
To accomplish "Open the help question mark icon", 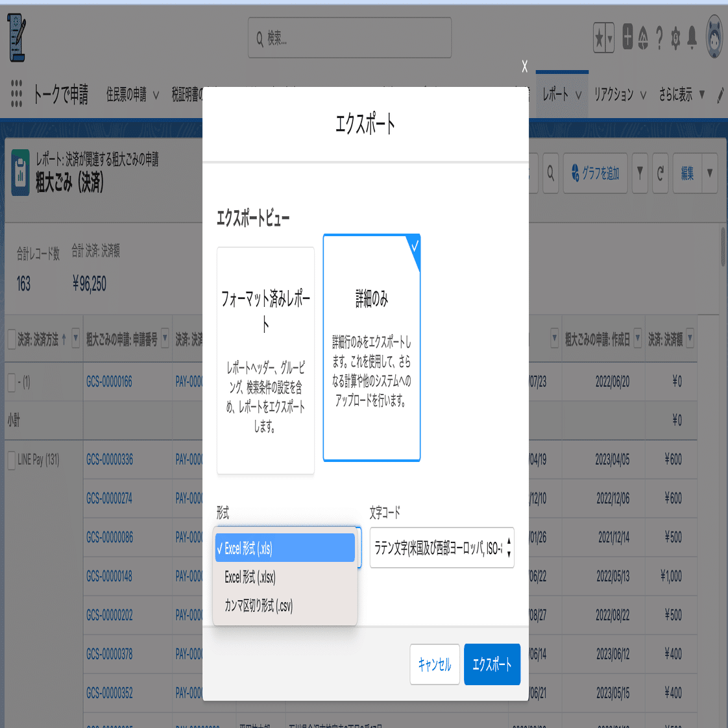I will point(659,38).
